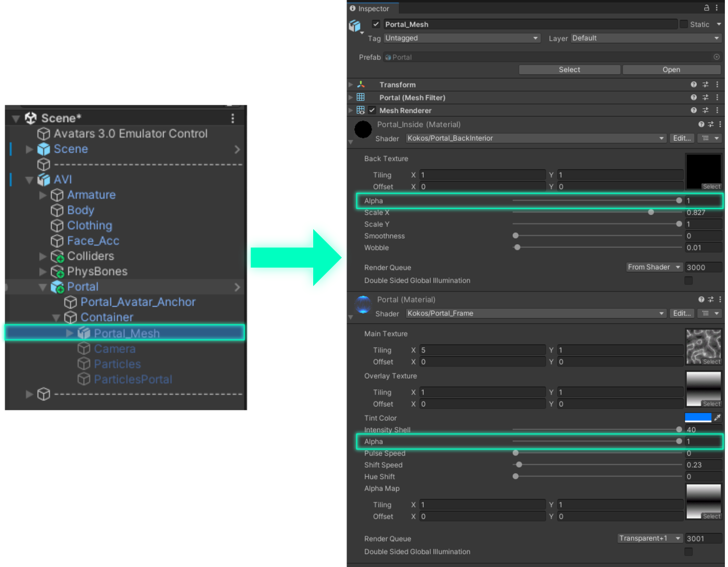Click the Tint Color eyedropper icon
This screenshot has height=567, width=728.
click(718, 418)
